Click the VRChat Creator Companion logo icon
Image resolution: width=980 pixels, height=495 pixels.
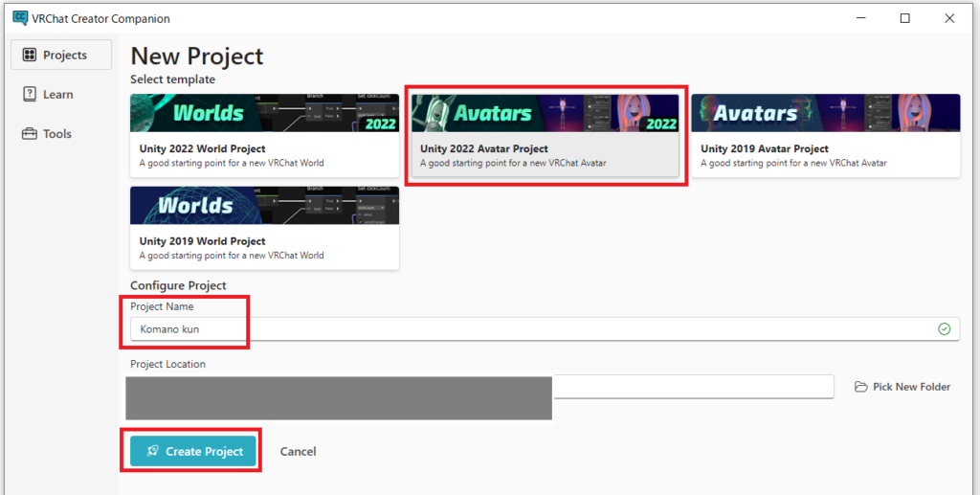tap(20, 18)
